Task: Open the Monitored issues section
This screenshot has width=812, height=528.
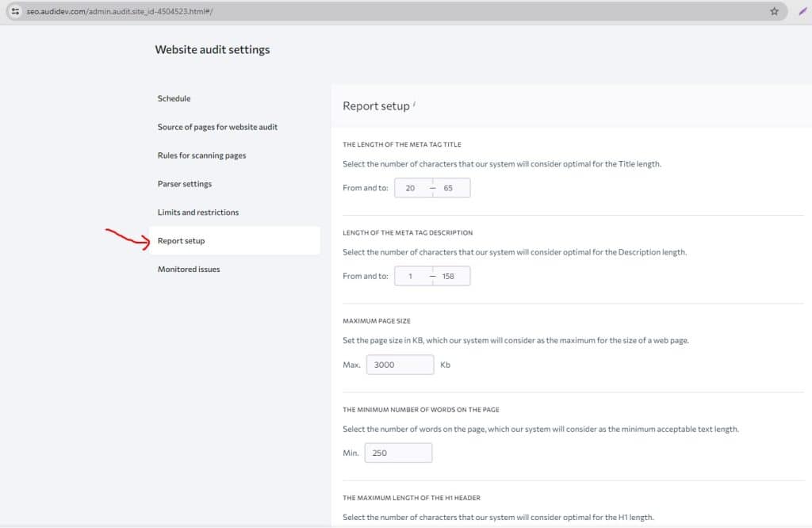Action: pyautogui.click(x=188, y=269)
